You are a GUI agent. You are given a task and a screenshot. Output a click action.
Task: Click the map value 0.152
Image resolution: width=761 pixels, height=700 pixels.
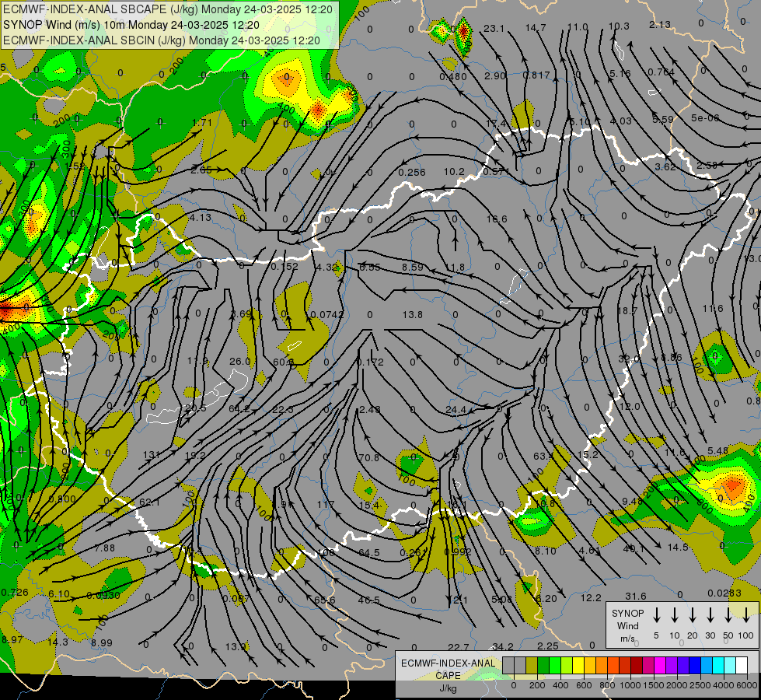click(x=285, y=267)
